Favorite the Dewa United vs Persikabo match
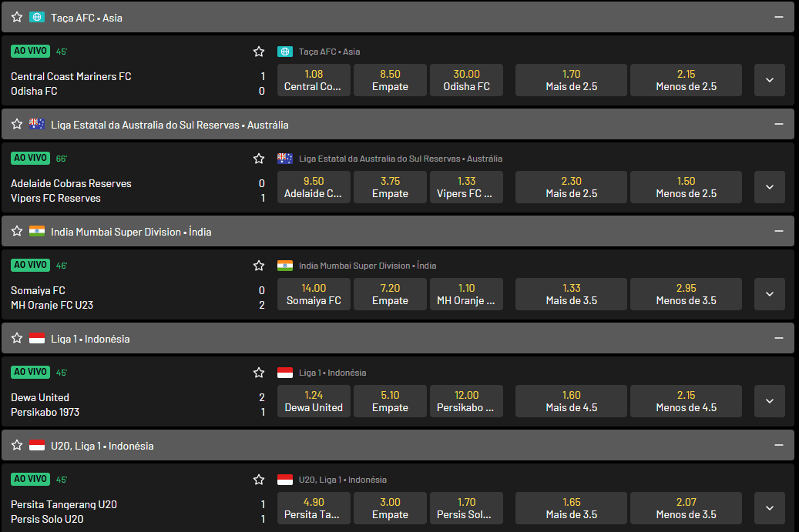 click(259, 373)
